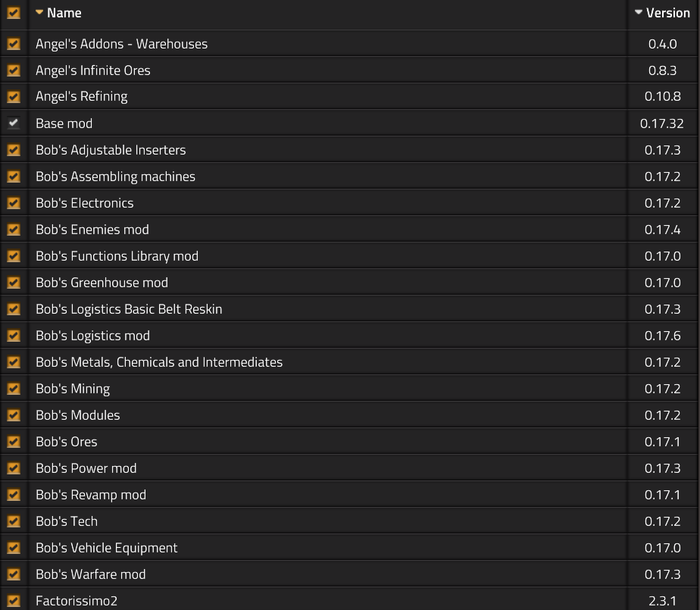Toggle Bob's Mining checkbox

click(14, 389)
